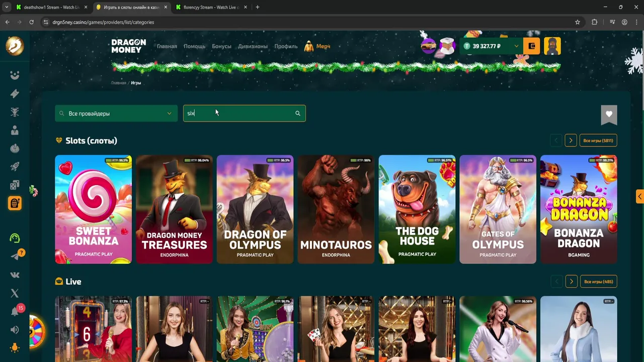The width and height of the screenshot is (644, 362).
Task: Open 'Все игры (5811)' slots list
Action: click(x=598, y=141)
